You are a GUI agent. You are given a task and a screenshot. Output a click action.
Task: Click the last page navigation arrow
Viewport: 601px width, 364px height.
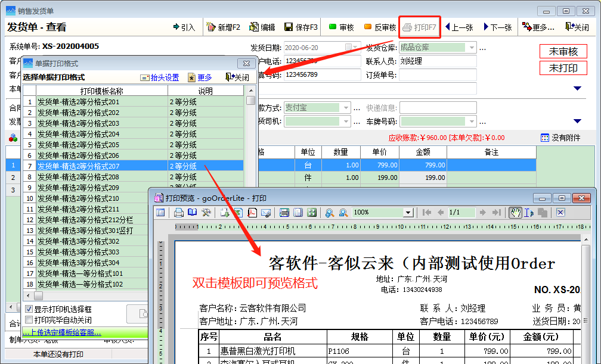tap(497, 212)
